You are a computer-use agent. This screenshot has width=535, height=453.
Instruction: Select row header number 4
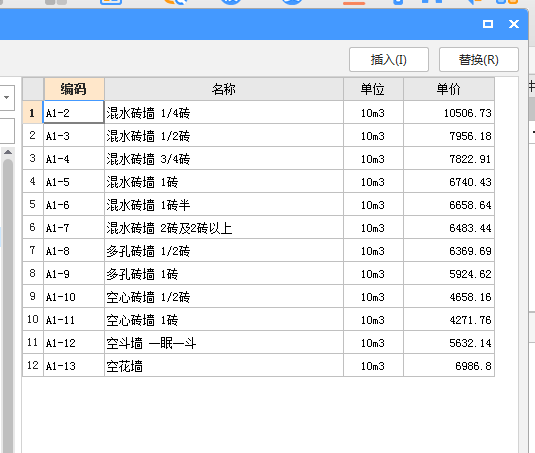point(33,181)
